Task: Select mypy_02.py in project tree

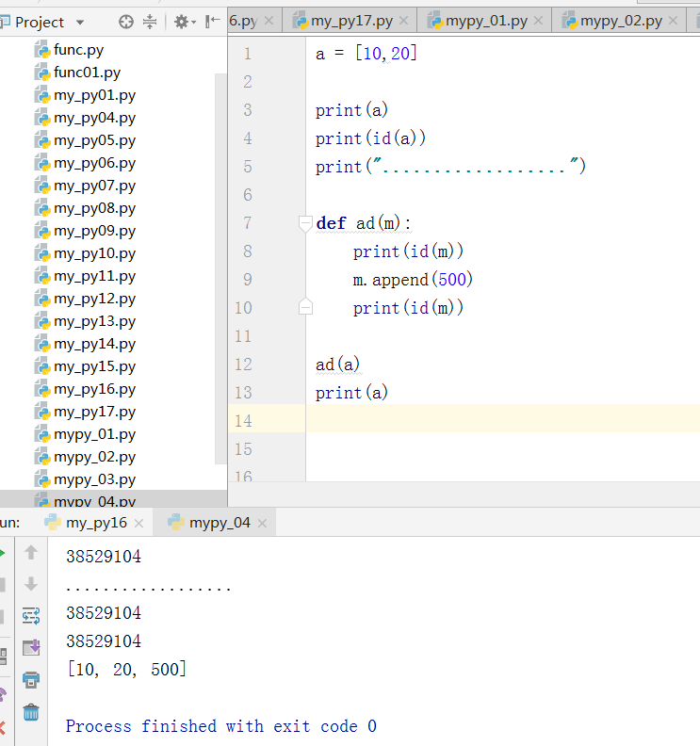Action: pos(86,457)
